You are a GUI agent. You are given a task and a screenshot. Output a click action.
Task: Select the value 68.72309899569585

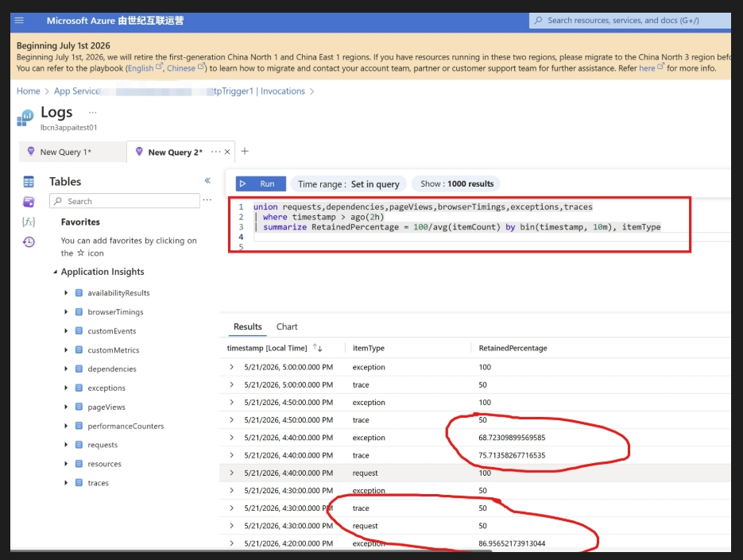(512, 438)
